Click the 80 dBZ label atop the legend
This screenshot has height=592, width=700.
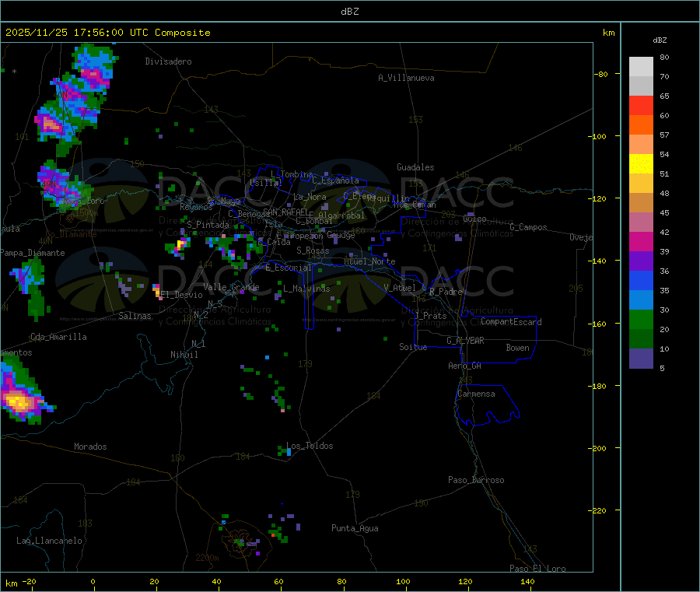pos(664,57)
